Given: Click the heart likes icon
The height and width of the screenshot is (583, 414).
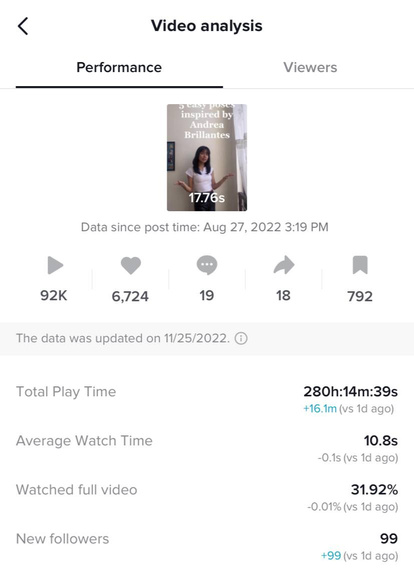Looking at the screenshot, I should tap(131, 265).
